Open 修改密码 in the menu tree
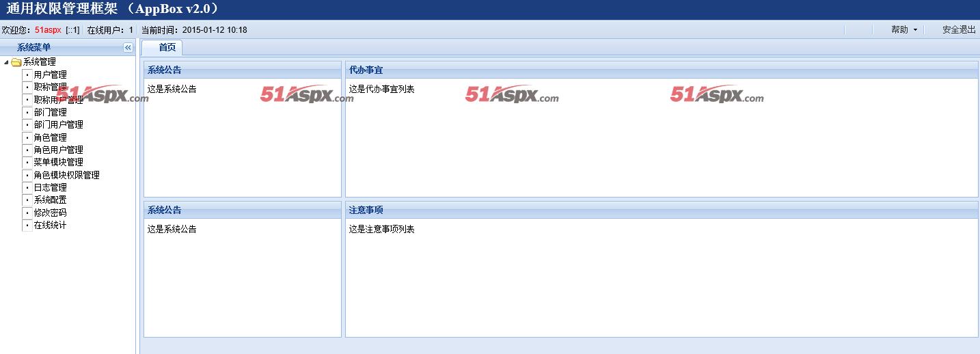 pyautogui.click(x=51, y=213)
